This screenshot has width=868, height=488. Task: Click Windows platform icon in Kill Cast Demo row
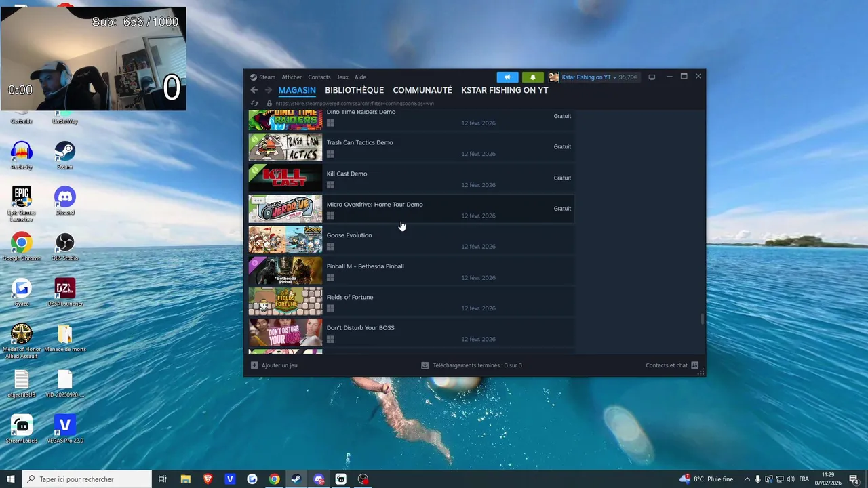coord(330,185)
